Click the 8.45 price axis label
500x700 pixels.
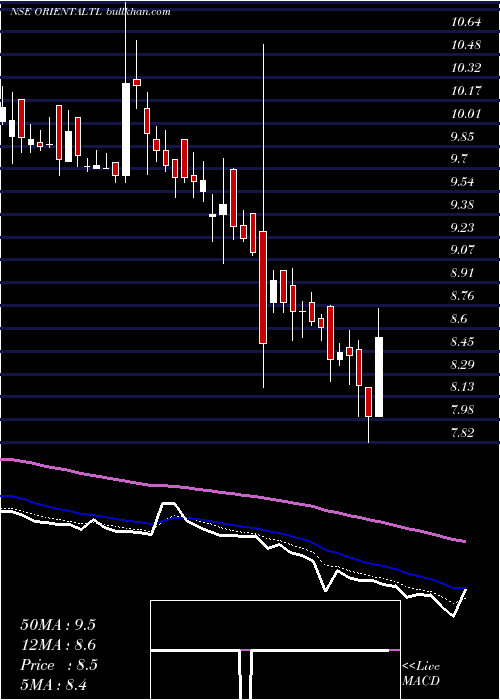(462, 342)
